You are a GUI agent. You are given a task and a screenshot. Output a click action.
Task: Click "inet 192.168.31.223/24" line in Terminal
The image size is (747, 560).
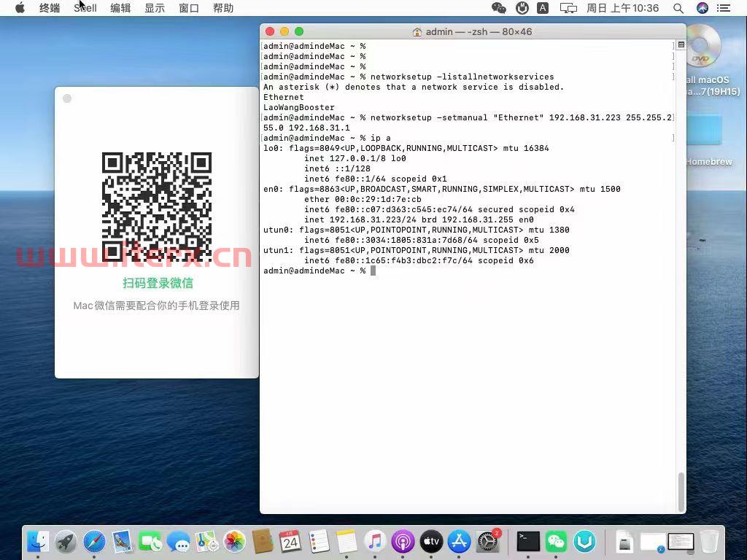(419, 219)
